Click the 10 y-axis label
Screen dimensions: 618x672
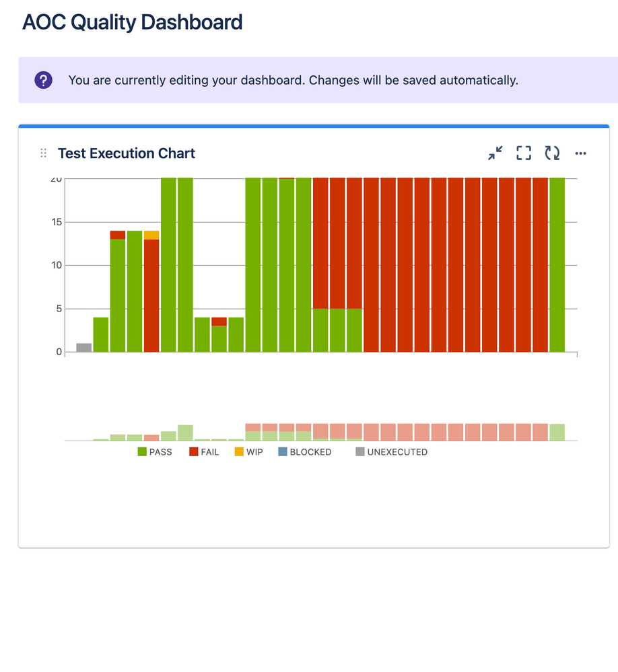coord(57,265)
